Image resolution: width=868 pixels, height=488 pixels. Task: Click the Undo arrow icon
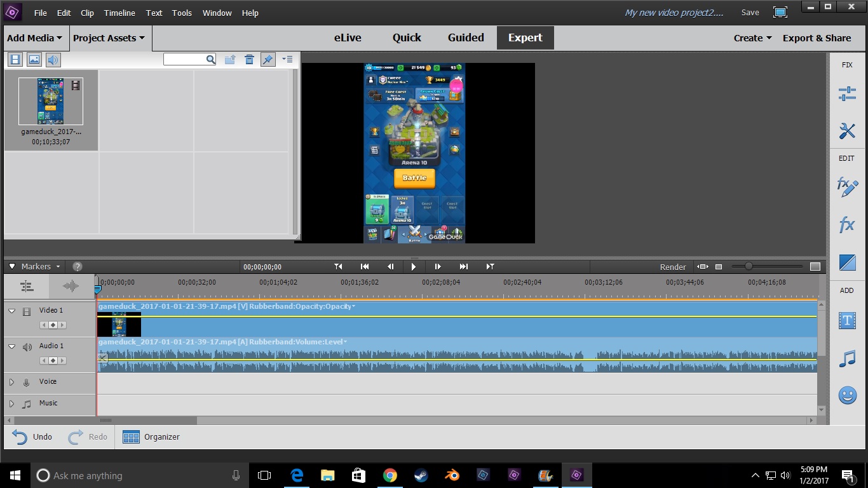pyautogui.click(x=20, y=437)
